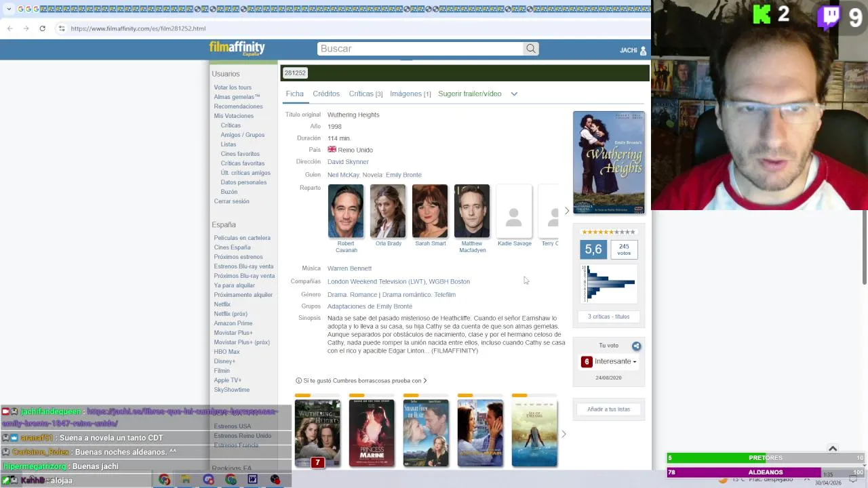Click the FilmAffinity logo
868x488 pixels.
(x=237, y=48)
